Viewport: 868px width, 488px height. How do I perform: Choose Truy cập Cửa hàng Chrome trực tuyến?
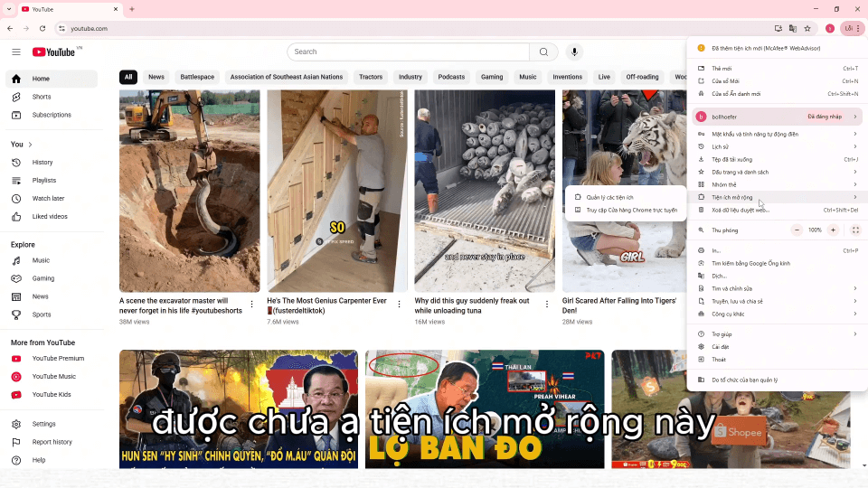pyautogui.click(x=625, y=211)
